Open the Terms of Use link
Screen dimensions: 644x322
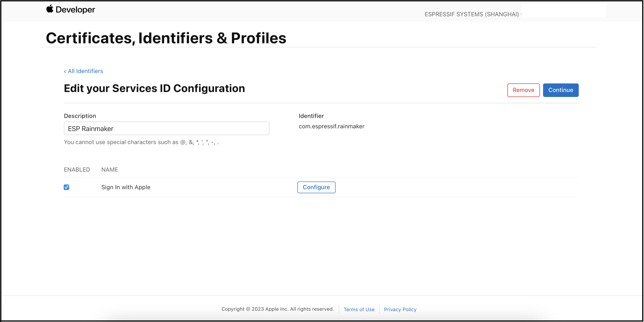(359, 309)
